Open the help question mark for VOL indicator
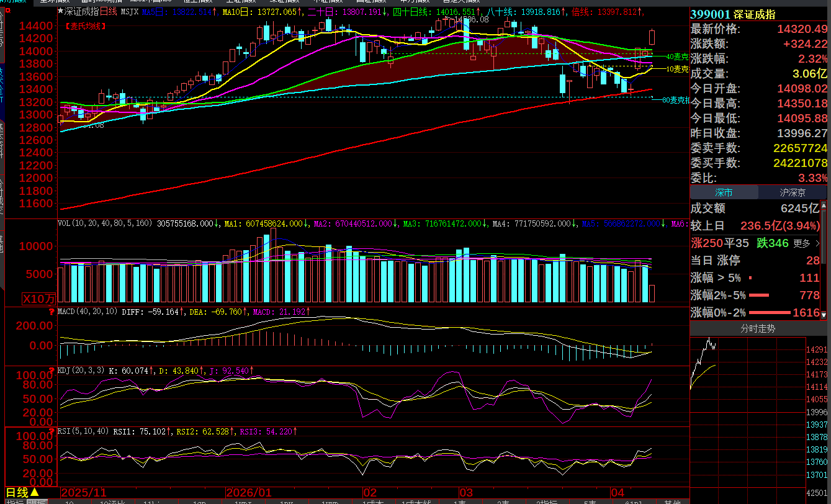 pyautogui.click(x=51, y=223)
